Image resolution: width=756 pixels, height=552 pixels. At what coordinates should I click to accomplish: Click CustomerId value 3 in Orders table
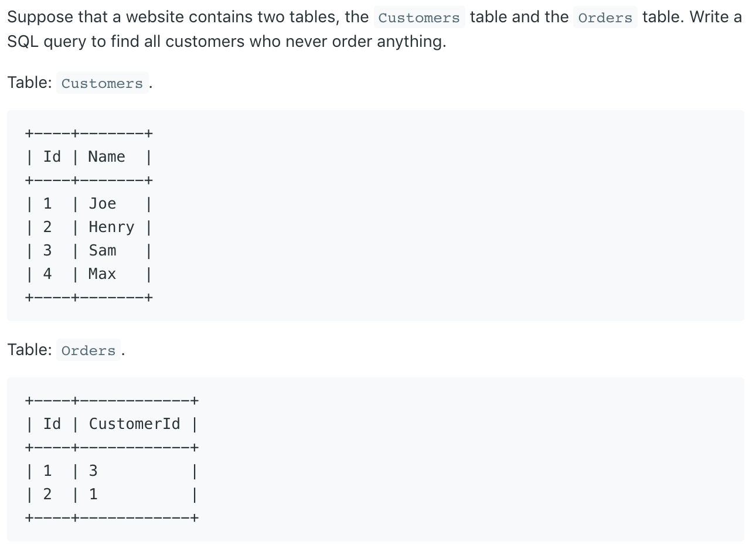(93, 471)
